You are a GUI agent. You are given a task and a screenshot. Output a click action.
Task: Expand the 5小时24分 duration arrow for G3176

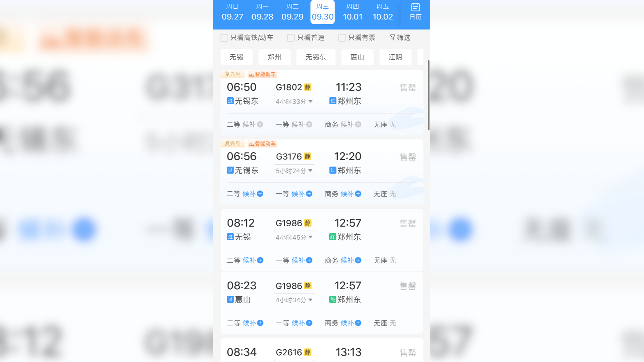(x=311, y=171)
